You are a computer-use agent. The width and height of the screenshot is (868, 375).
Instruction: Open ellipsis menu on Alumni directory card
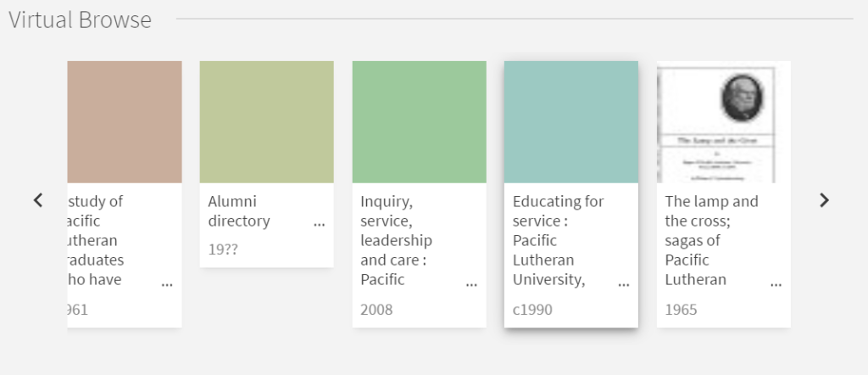320,224
